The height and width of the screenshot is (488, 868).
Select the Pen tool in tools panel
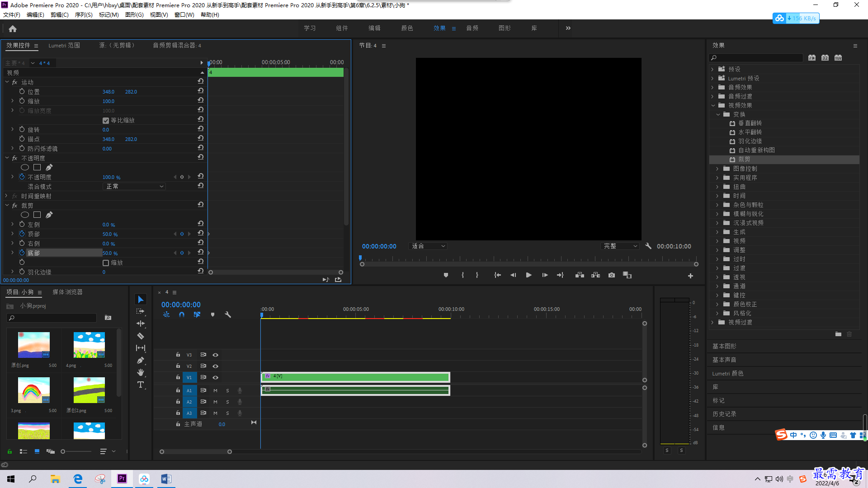(x=141, y=360)
